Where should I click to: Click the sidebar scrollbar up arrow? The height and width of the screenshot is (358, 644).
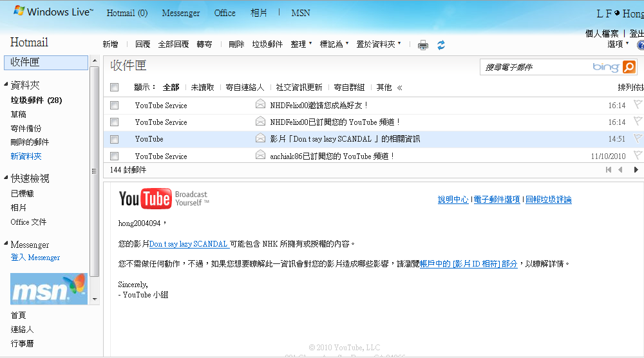pos(95,61)
